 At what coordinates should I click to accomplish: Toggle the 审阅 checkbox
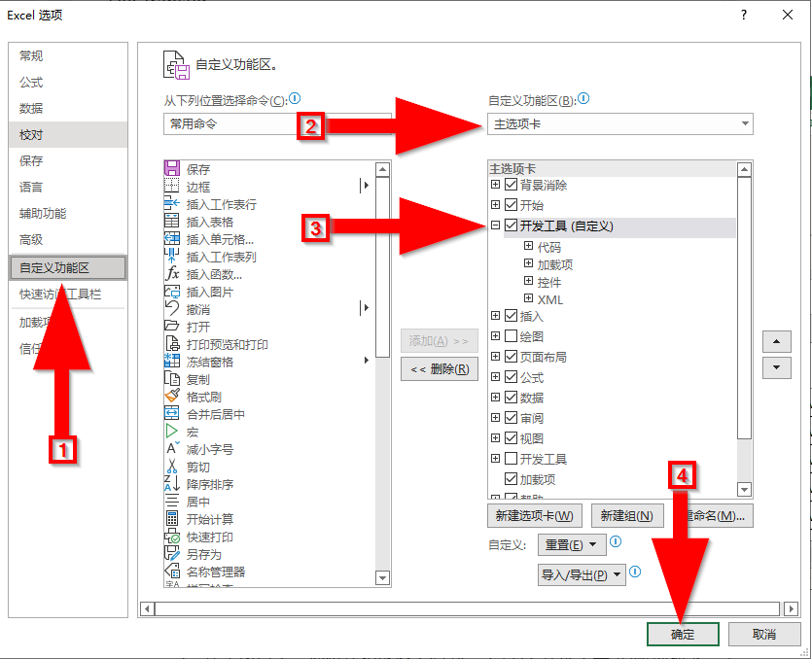(512, 417)
